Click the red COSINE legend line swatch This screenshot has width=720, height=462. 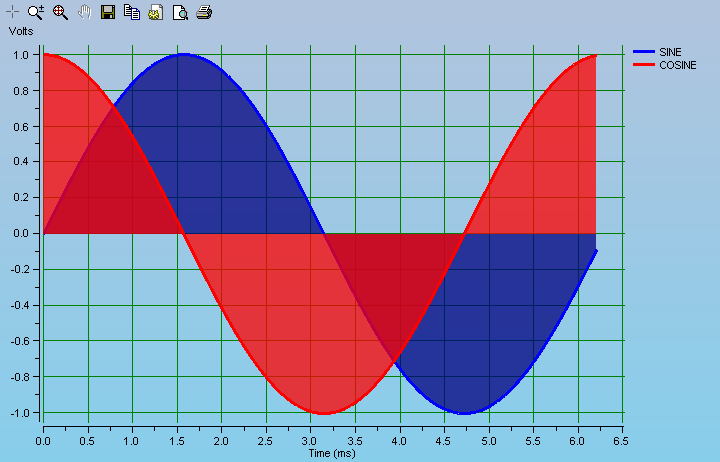coord(643,65)
